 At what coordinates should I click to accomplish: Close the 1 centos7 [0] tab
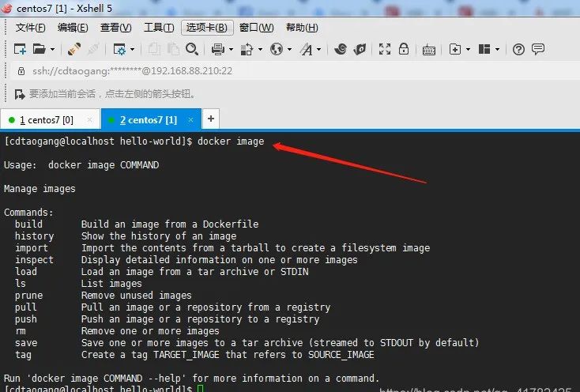(x=89, y=120)
